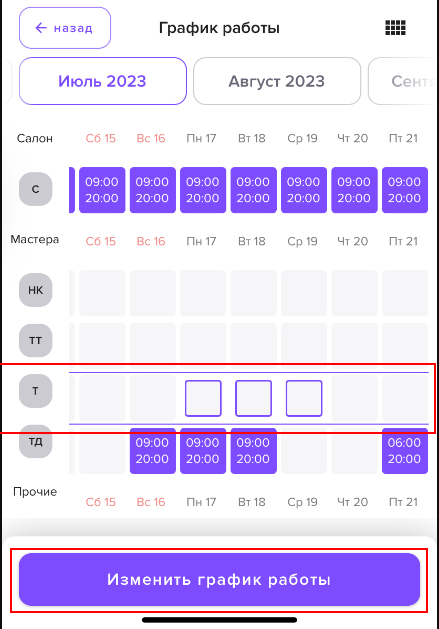
Task: Select master avatar Т
Action: coord(36,391)
